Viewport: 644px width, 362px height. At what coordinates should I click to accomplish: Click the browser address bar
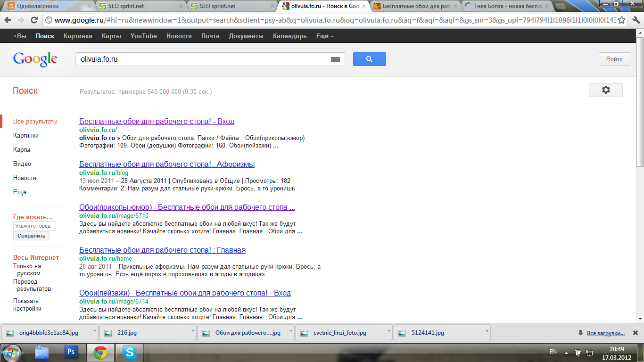(335, 20)
